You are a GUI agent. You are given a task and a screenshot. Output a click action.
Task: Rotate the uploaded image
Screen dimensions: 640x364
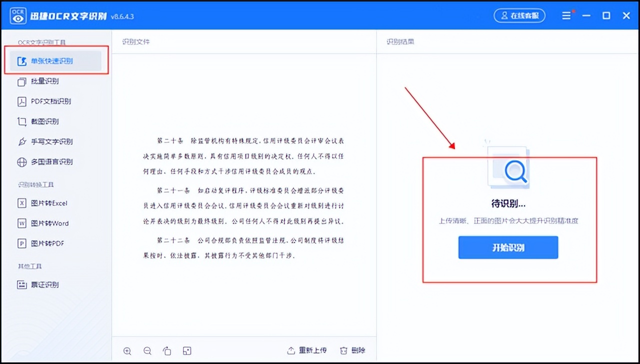[167, 350]
